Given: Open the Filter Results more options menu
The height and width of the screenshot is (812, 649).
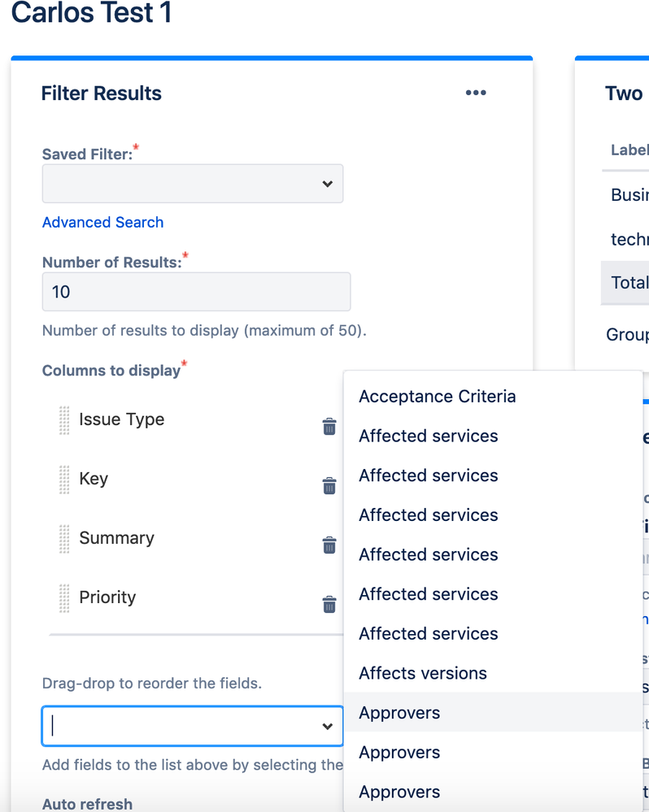Looking at the screenshot, I should [476, 93].
